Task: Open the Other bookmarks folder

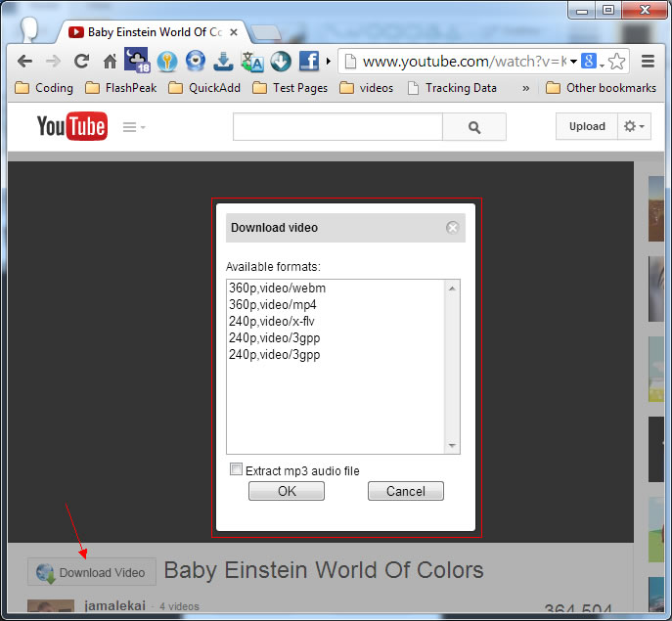Action: coord(601,88)
